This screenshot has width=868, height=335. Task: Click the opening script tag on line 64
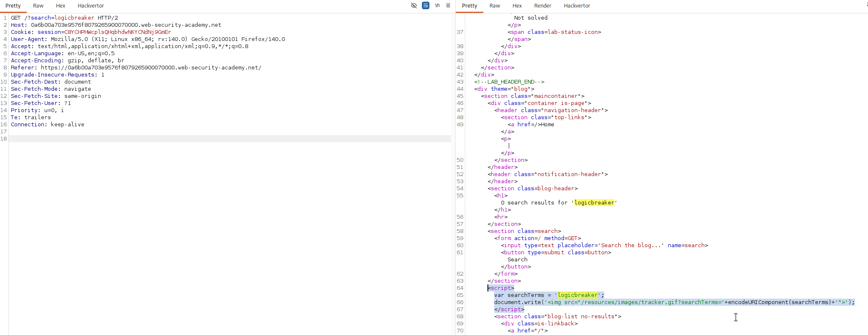click(x=501, y=288)
